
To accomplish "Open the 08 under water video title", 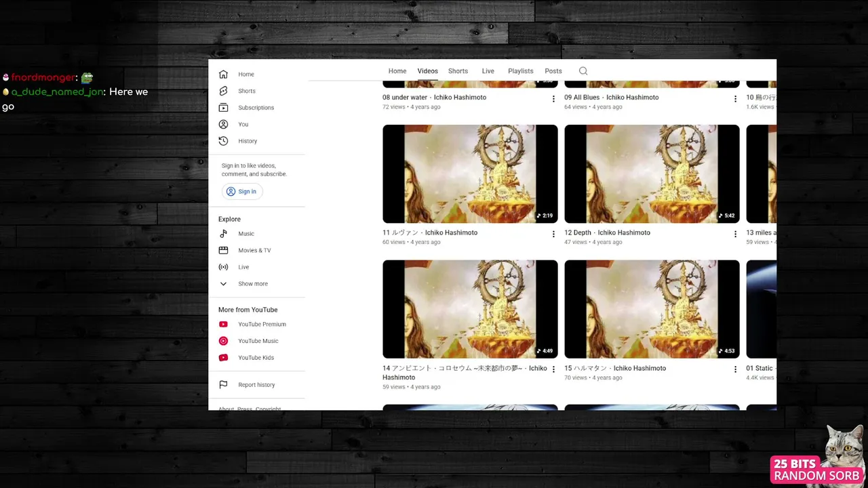I will 434,98.
